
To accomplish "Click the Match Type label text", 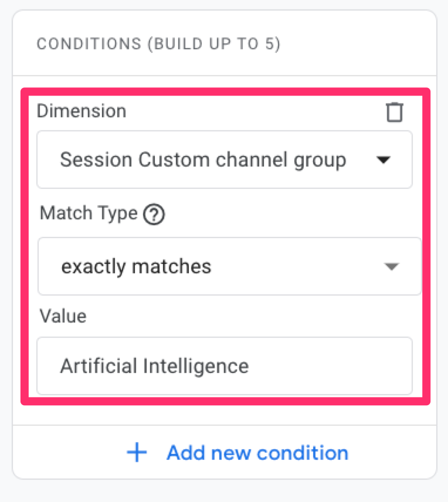I will (89, 213).
